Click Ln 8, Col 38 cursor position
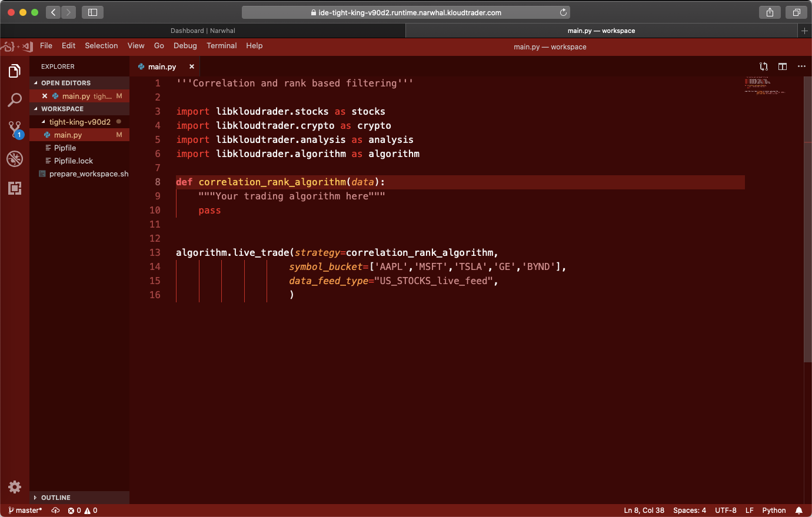Screen dimensions: 812x517 coord(644,511)
